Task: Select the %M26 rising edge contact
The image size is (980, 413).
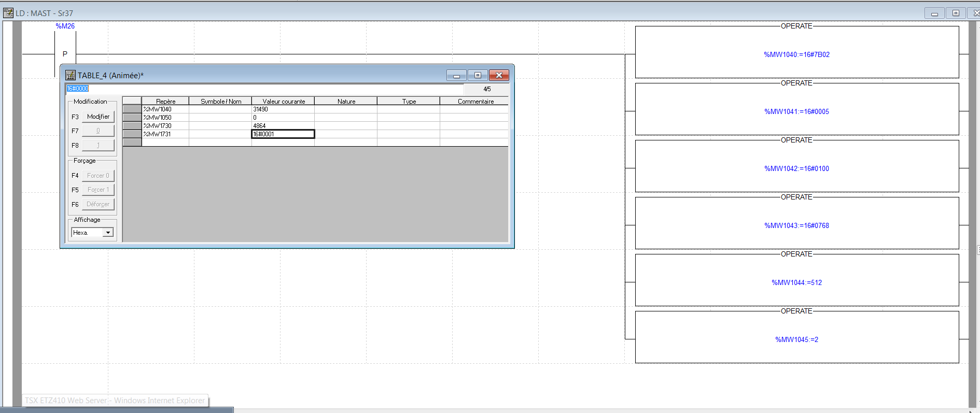Action: point(65,54)
